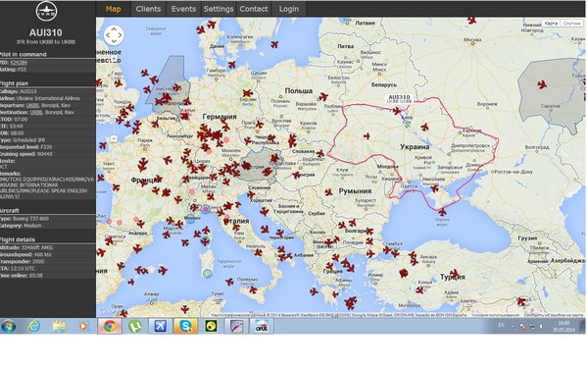Click the Boeing 737-800 aircraft type text
The image size is (588, 368).
pos(31,219)
